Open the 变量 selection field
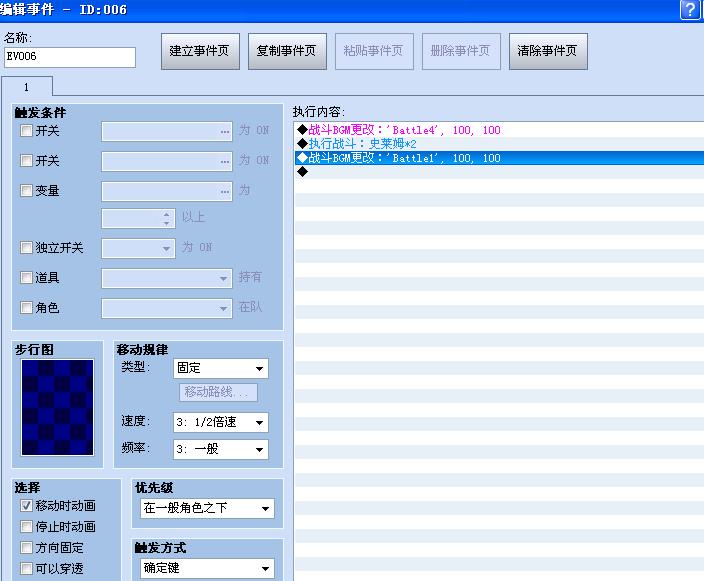 [167, 192]
